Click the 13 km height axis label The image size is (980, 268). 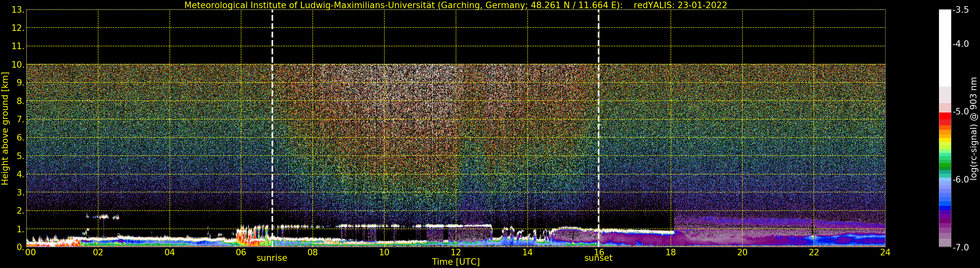pos(18,10)
